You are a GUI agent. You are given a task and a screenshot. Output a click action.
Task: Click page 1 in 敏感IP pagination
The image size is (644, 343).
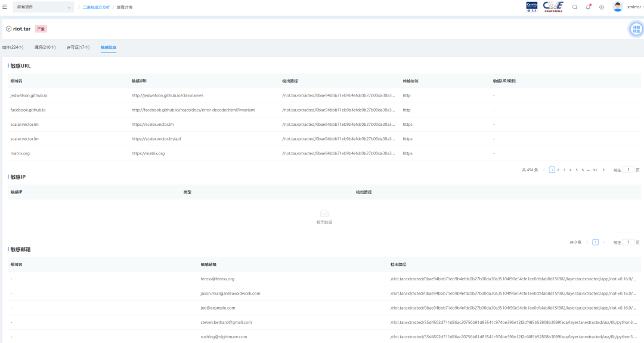click(595, 242)
